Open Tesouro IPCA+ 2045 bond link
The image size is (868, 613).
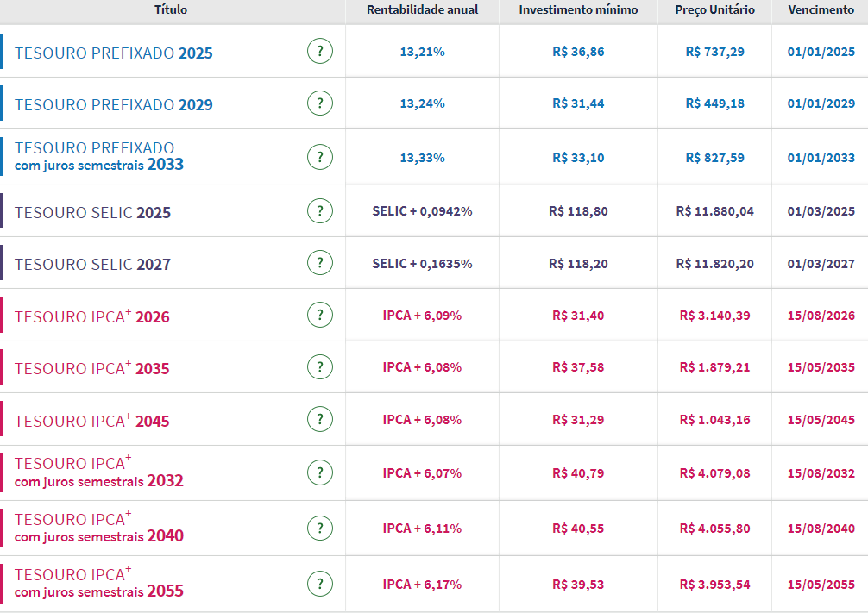pyautogui.click(x=91, y=421)
